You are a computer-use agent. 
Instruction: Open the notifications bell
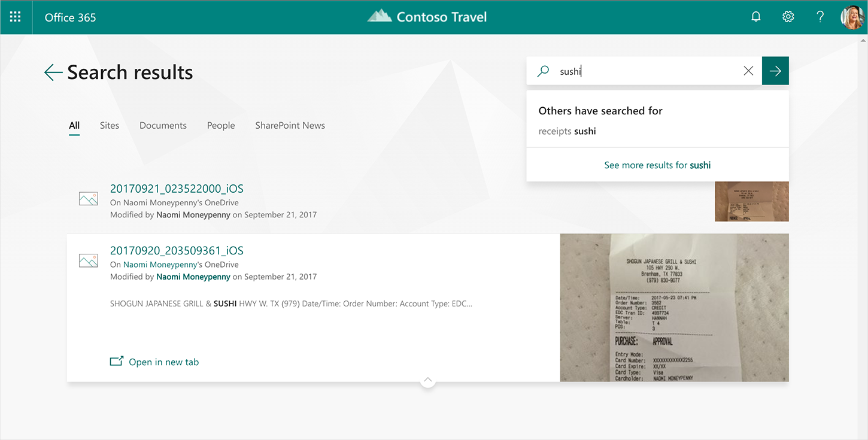(x=755, y=16)
